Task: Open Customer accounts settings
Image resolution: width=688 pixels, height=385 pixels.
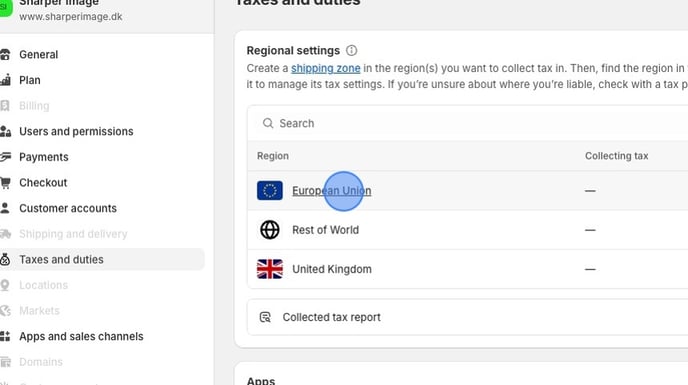Action: (68, 208)
